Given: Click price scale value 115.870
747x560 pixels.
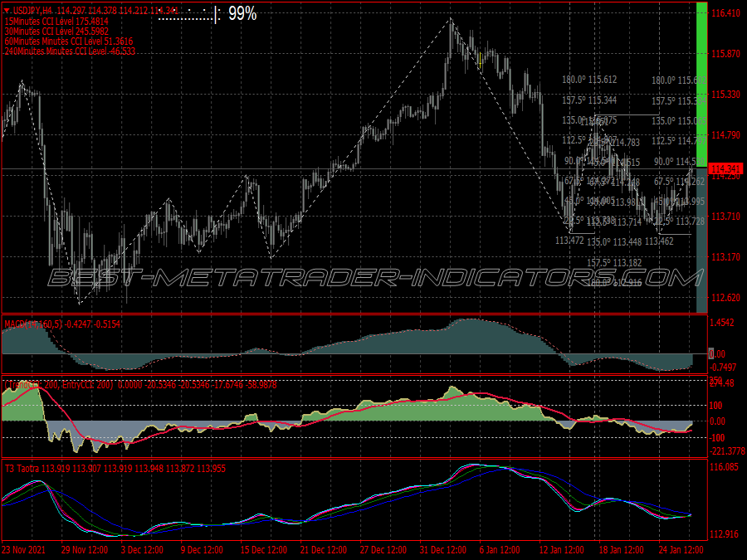Looking at the screenshot, I should point(725,54).
